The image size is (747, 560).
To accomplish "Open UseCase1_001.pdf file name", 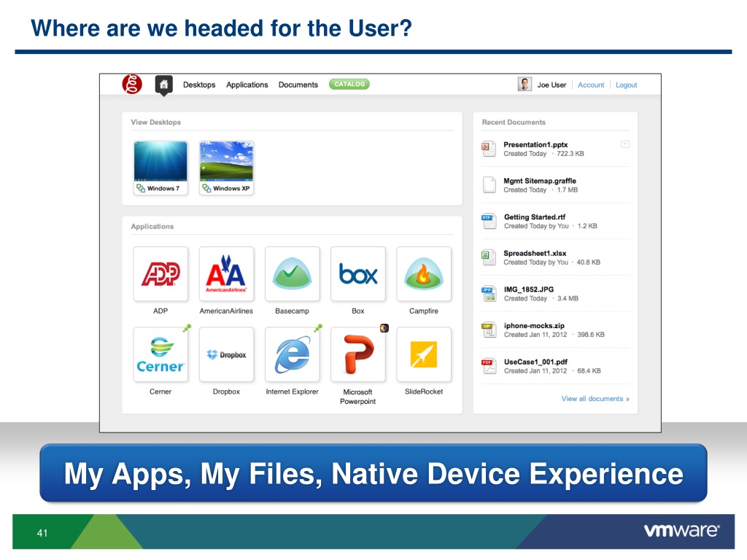I will (535, 362).
